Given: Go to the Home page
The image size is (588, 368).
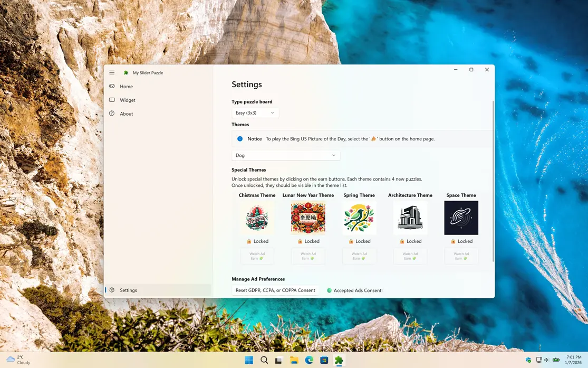Looking at the screenshot, I should 126,87.
